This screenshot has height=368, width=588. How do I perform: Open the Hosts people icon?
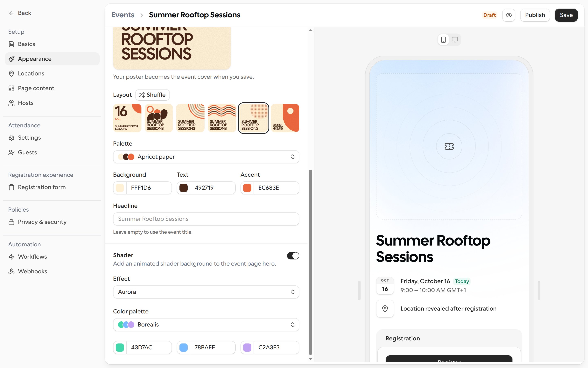click(x=11, y=103)
